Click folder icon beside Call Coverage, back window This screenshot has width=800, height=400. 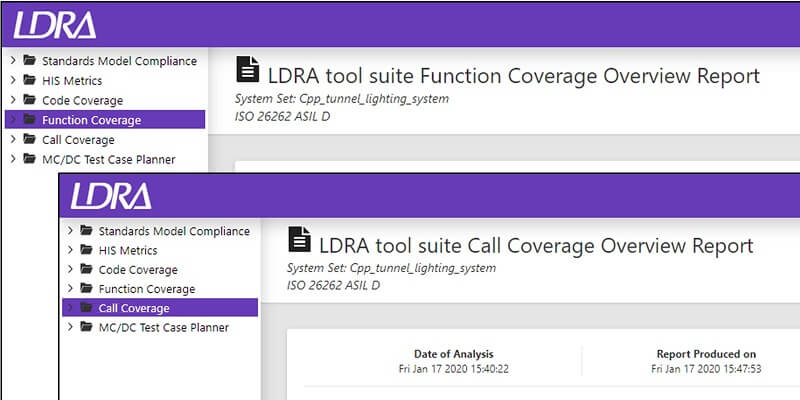(30, 139)
